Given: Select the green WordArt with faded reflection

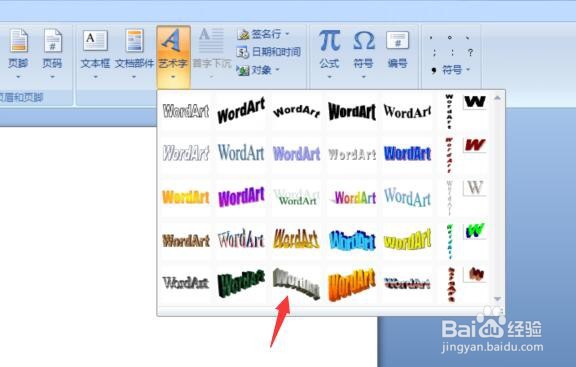Looking at the screenshot, I should (x=296, y=197).
